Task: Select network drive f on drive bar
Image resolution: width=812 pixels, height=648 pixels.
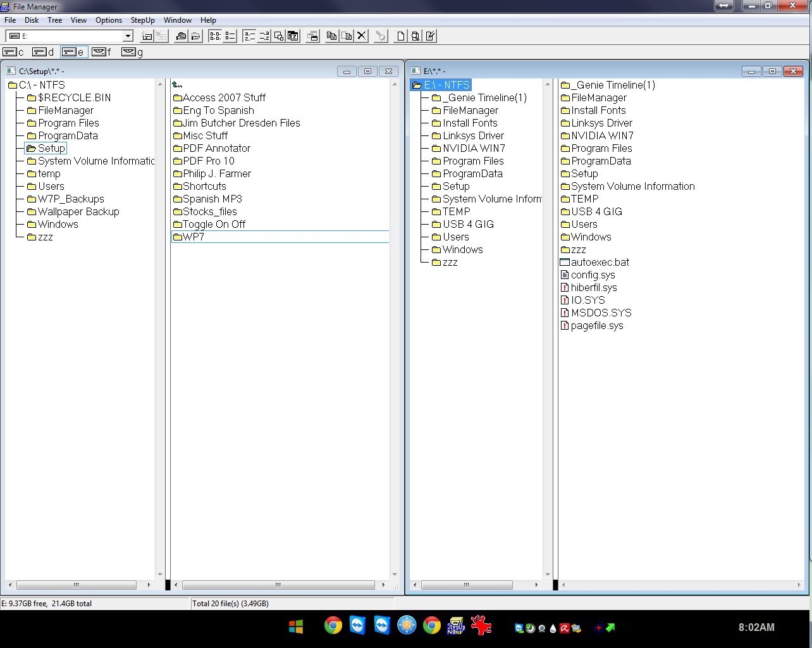Action: (x=102, y=52)
